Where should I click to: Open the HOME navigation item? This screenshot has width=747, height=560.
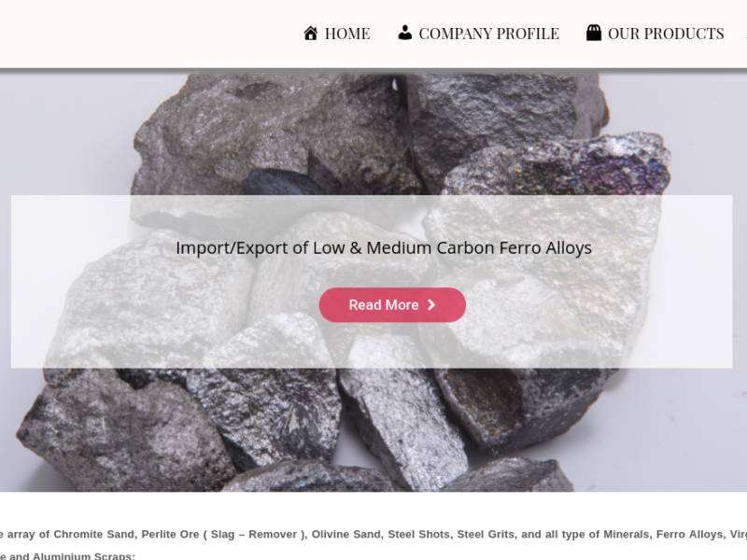337,34
